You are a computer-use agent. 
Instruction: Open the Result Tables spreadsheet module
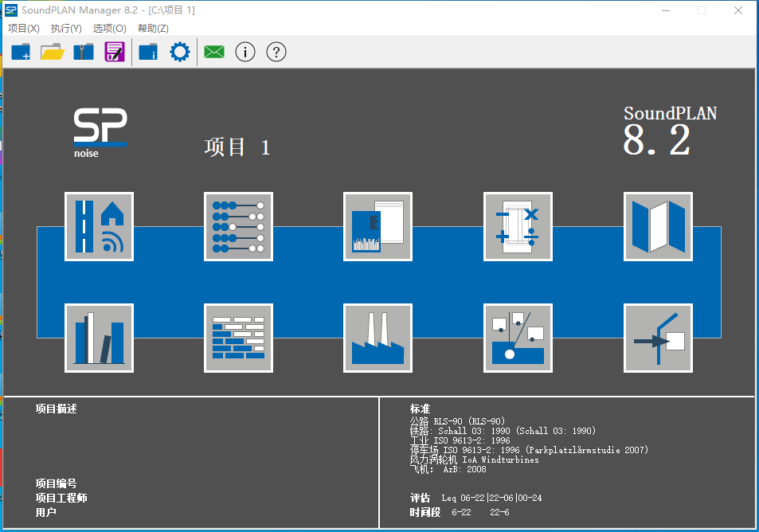coord(518,226)
